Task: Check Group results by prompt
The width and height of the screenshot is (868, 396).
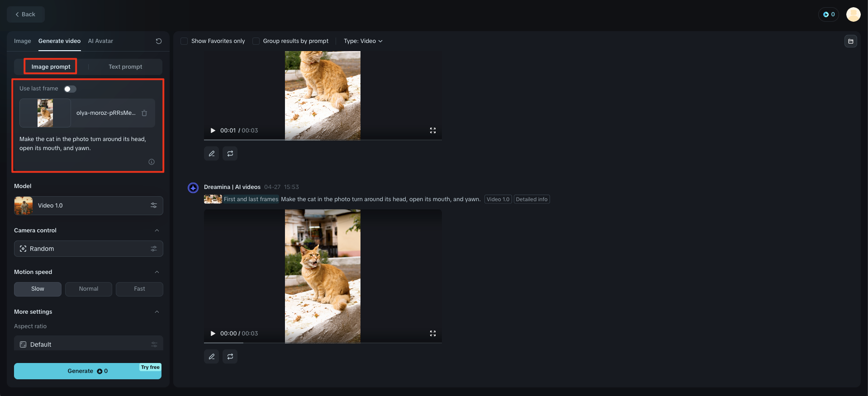Action: click(x=256, y=41)
